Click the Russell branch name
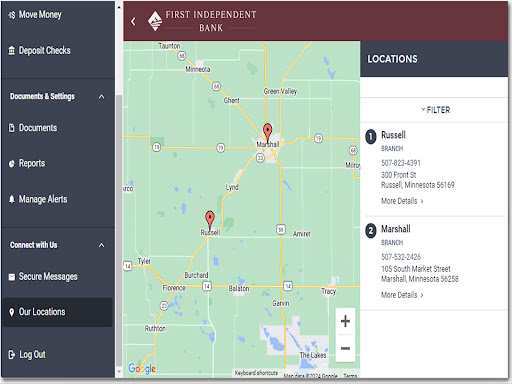Screen dimensions: 512x384 (393, 135)
